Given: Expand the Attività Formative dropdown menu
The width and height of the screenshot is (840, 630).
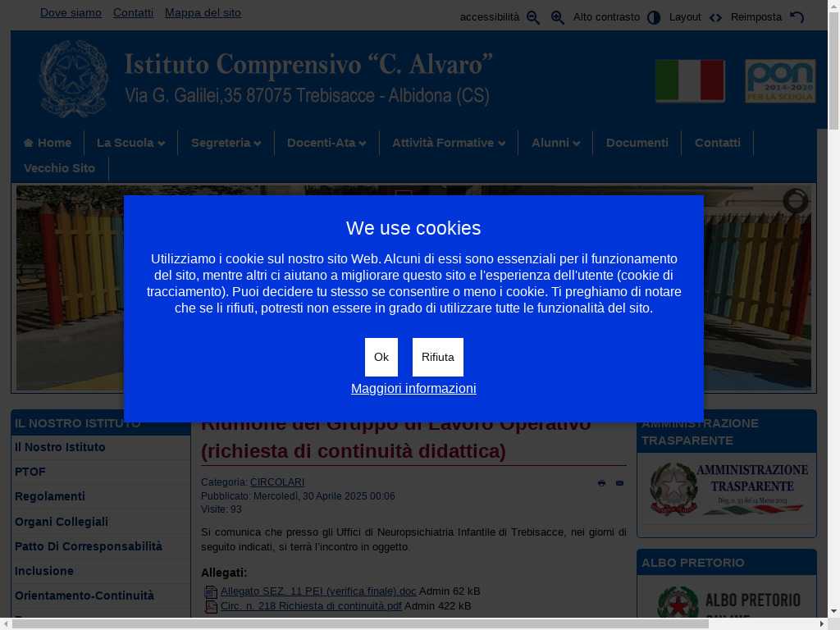Looking at the screenshot, I should 449,143.
